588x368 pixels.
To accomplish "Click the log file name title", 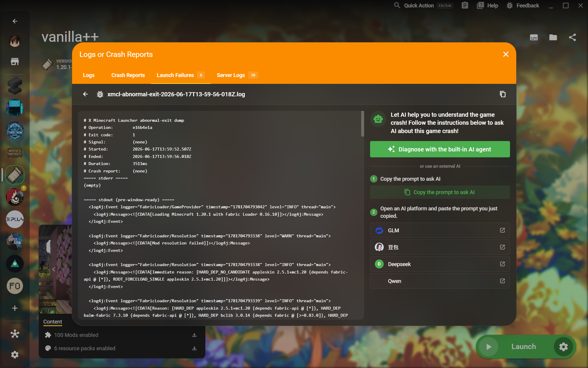I will tap(176, 94).
